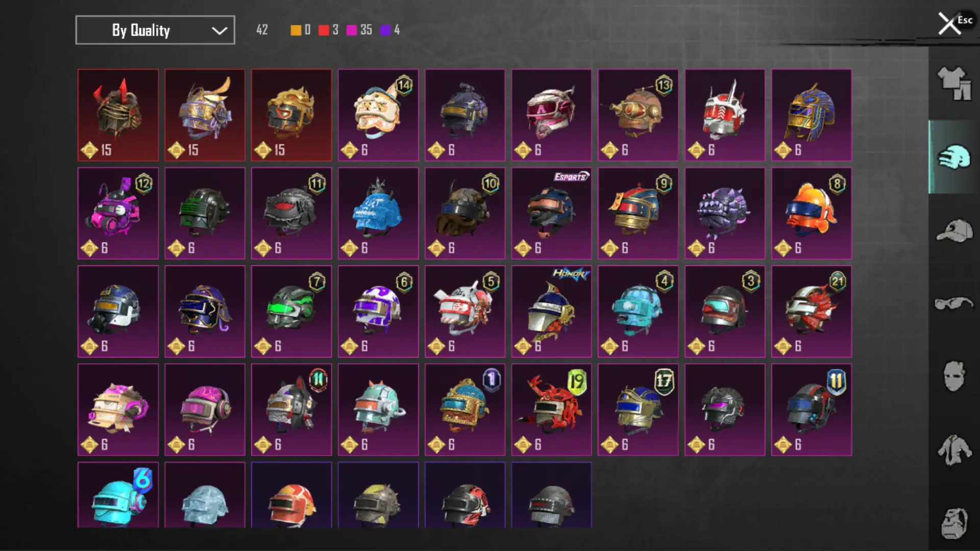Select the red horned samurai helmet
This screenshot has height=551, width=980.
(118, 115)
